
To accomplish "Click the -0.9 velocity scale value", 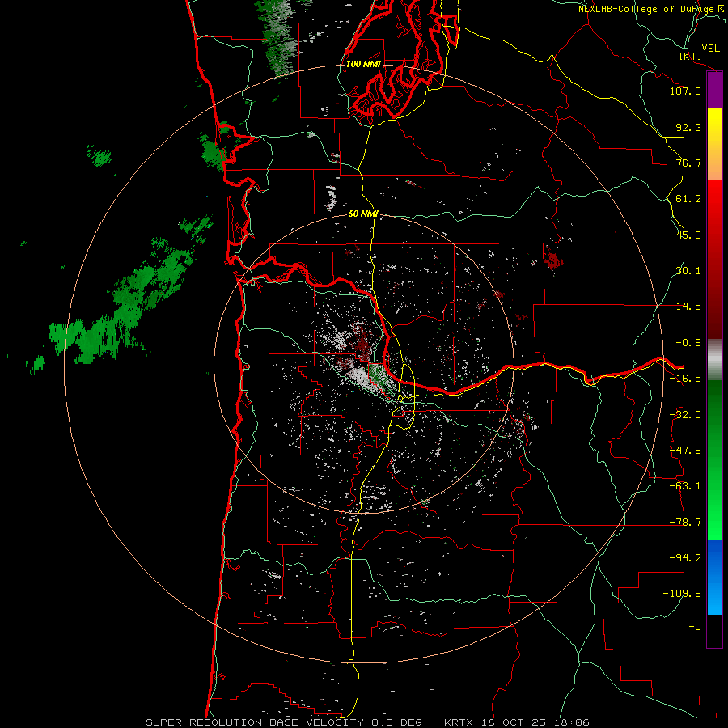I will coord(688,343).
